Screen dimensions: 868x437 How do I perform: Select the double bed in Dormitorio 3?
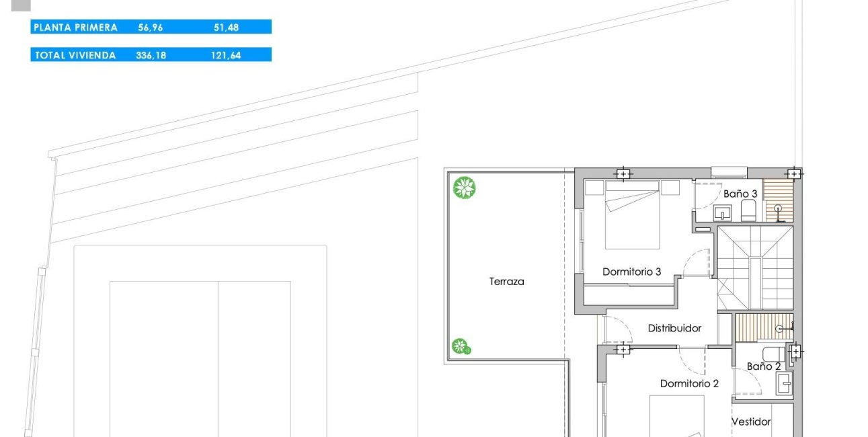pos(632,214)
